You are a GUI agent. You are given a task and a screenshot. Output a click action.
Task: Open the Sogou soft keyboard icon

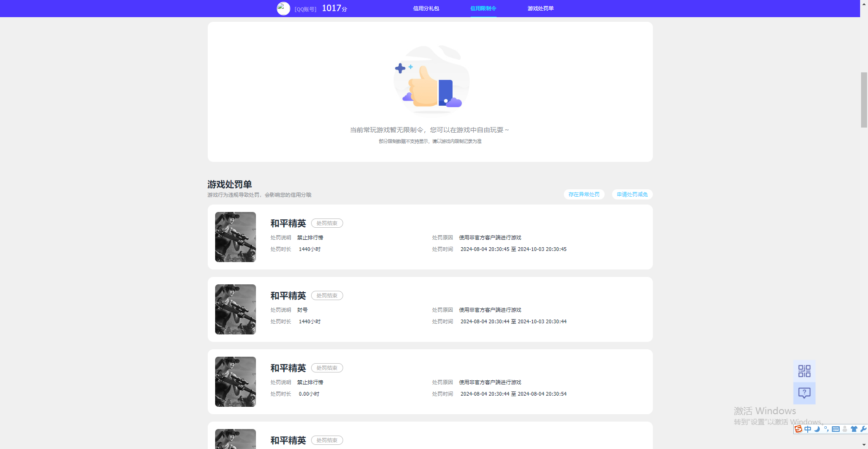pyautogui.click(x=836, y=429)
